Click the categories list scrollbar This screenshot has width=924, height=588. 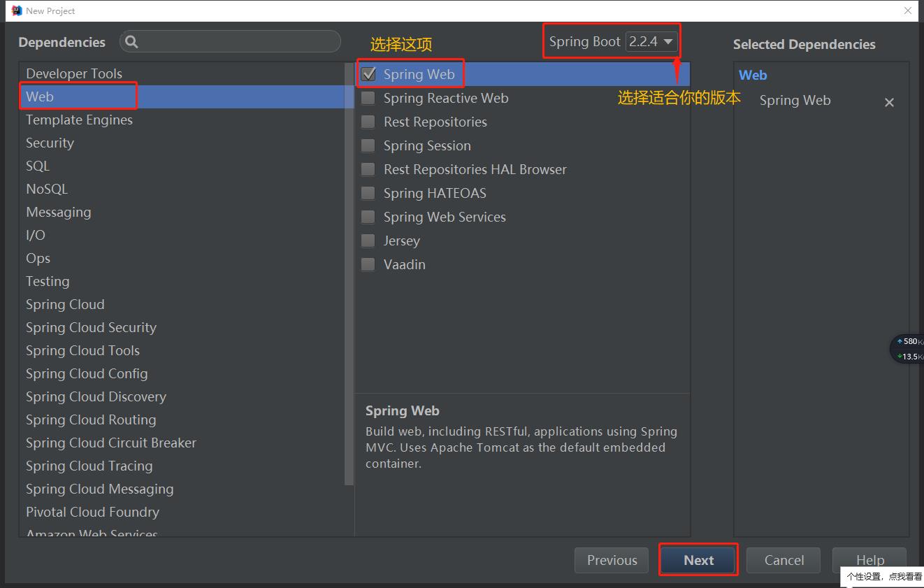349,274
